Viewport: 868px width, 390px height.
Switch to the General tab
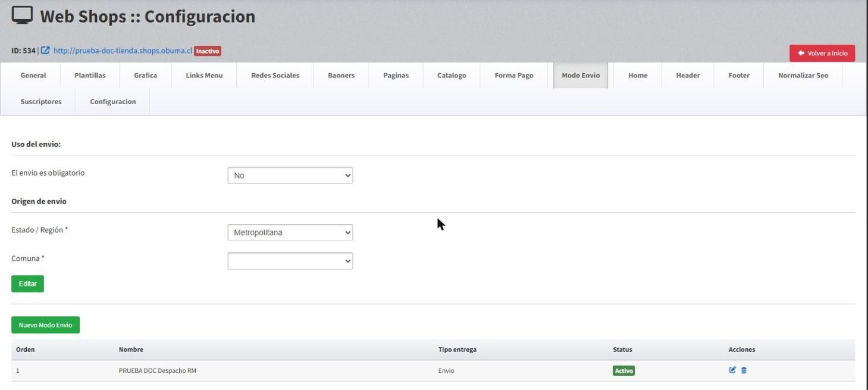tap(33, 76)
